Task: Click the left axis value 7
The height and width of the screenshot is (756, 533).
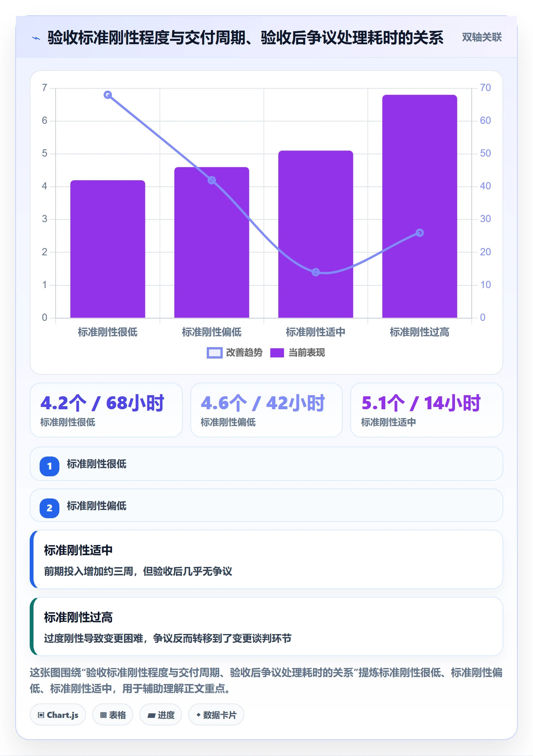Action: (45, 88)
